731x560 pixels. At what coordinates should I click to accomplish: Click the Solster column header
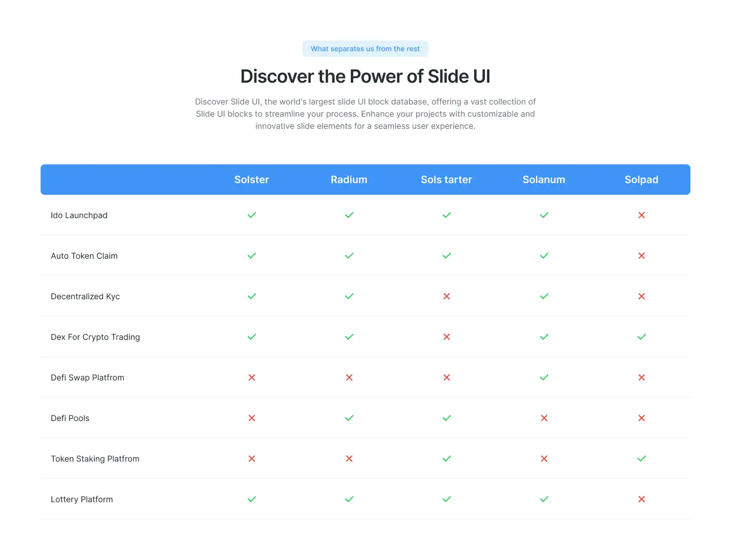pyautogui.click(x=252, y=180)
